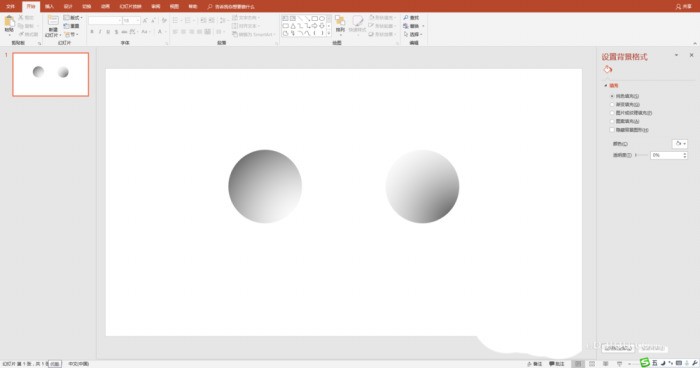This screenshot has width=700, height=368.
Task: Open the Comments icon in status bar
Action: point(557,364)
